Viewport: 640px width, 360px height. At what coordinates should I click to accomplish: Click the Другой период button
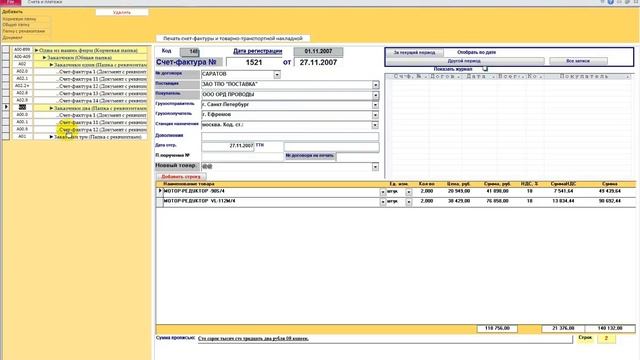[x=464, y=61]
